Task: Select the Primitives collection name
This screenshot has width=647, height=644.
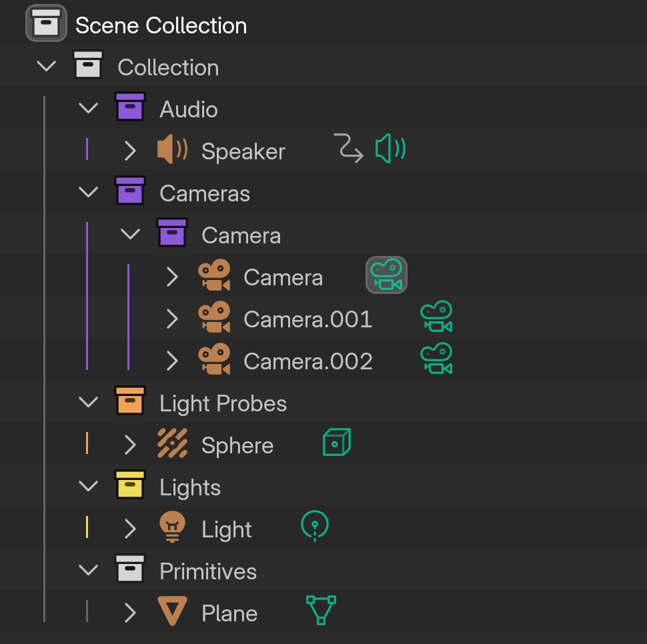Action: click(208, 572)
